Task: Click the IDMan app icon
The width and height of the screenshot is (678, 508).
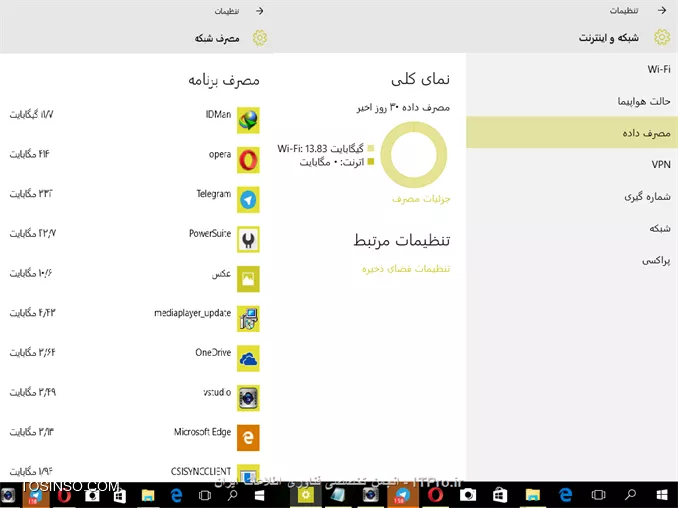Action: [248, 120]
